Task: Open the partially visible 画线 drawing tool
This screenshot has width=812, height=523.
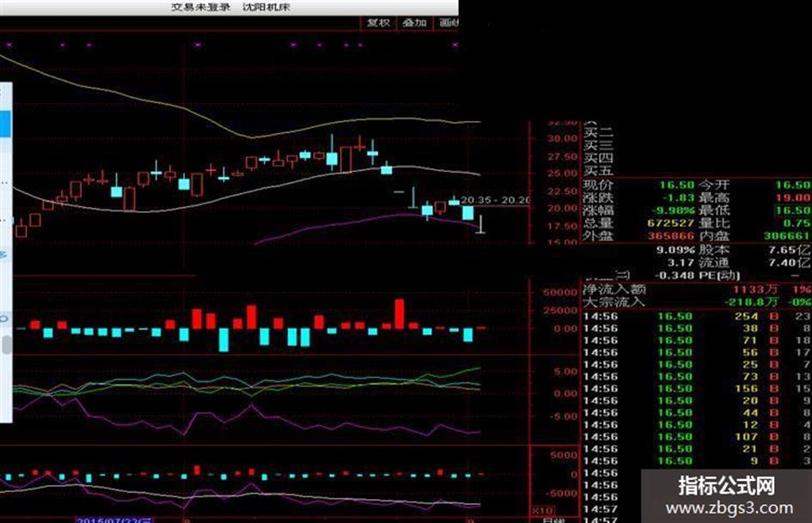Action: click(x=447, y=23)
